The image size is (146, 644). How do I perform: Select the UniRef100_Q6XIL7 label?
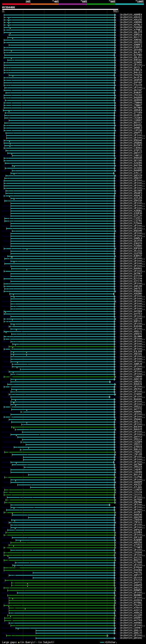(131, 67)
